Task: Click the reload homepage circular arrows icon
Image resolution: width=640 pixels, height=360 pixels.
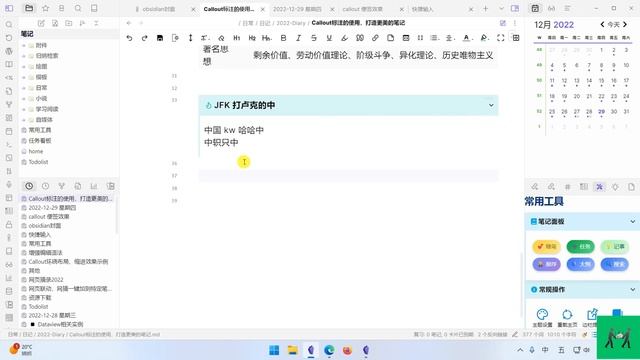Action: [x=567, y=315]
